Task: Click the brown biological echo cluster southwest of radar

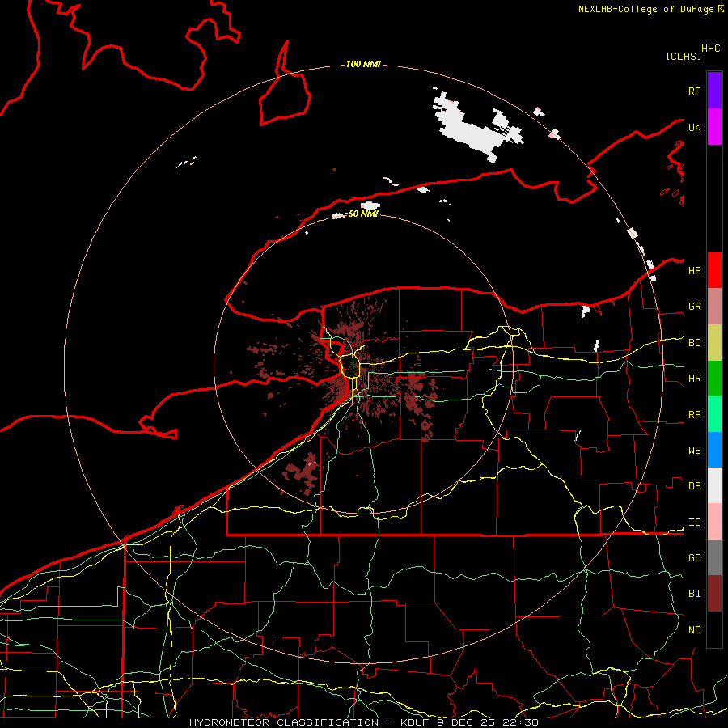Action: [303, 472]
